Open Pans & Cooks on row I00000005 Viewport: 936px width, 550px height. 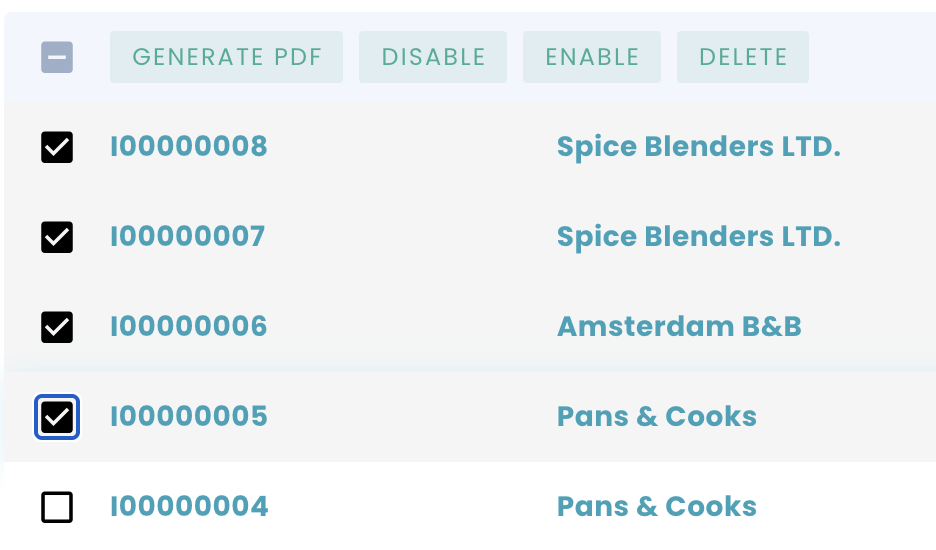(656, 417)
